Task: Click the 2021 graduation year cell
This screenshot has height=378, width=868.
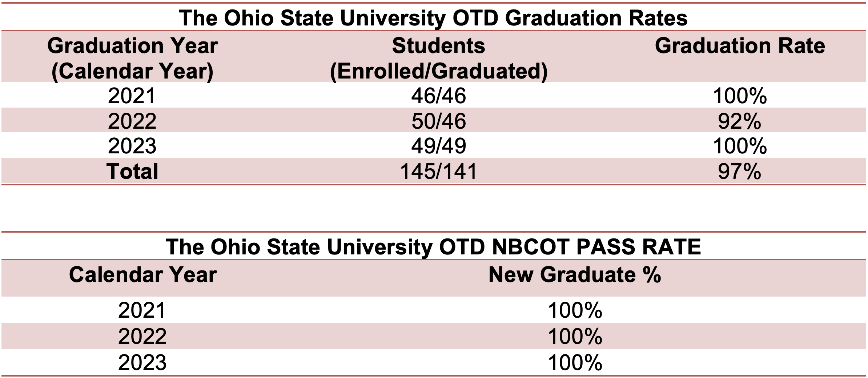Action: 132,96
